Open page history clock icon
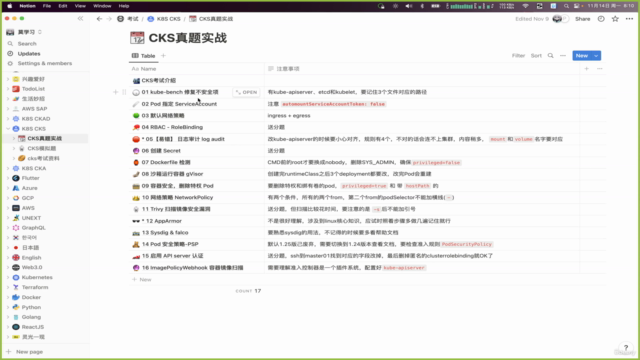This screenshot has height=360, width=640. point(601,19)
